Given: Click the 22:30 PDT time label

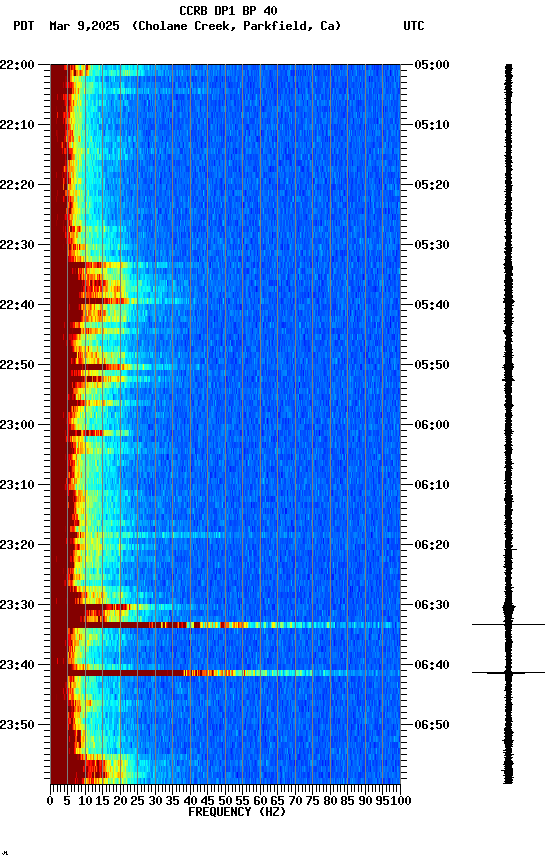Looking at the screenshot, I should 17,245.
